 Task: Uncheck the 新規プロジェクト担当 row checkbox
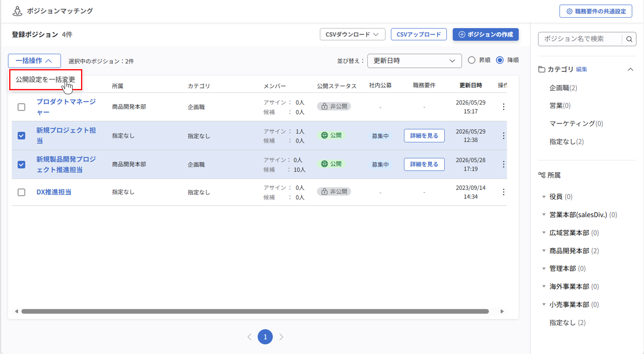(x=22, y=136)
